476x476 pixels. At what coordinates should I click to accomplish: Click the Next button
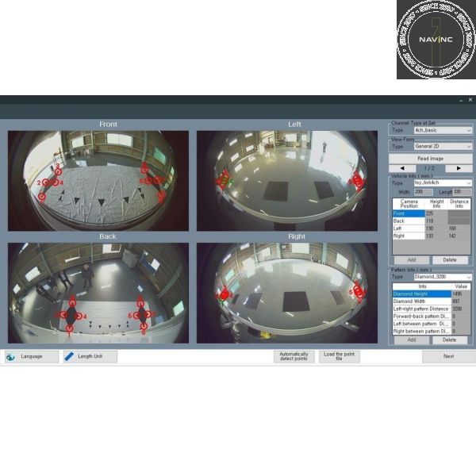[x=448, y=357]
